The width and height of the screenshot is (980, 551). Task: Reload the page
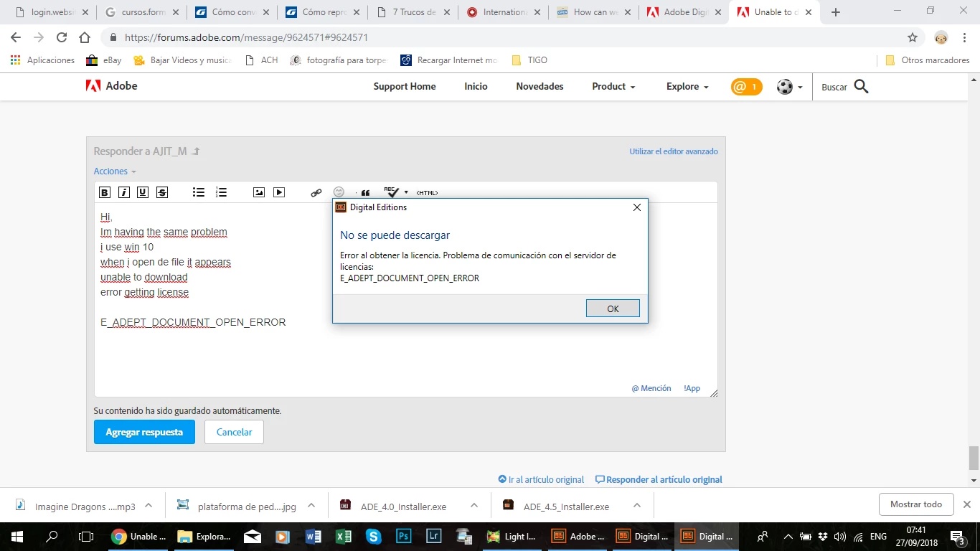(62, 37)
